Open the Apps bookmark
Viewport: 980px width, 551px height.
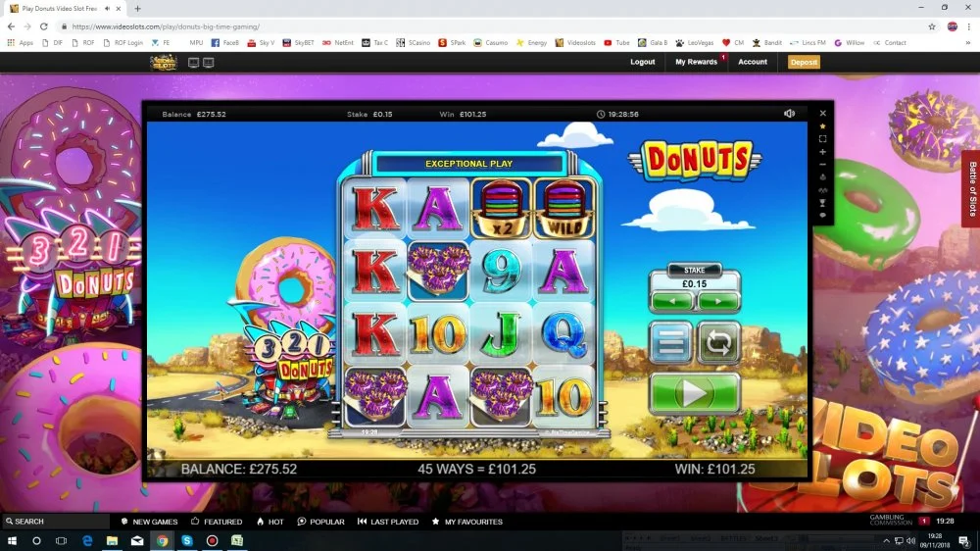[x=20, y=42]
